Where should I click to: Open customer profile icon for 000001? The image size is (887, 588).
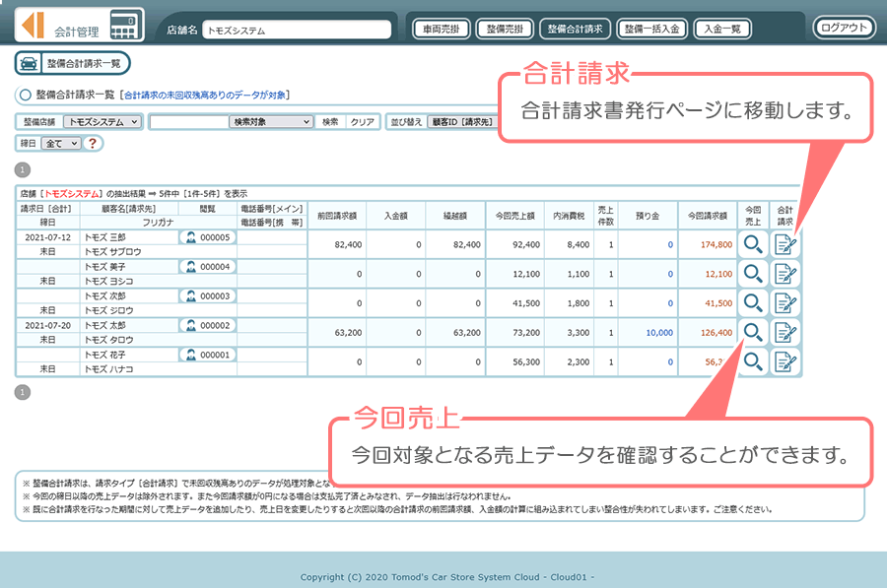coord(191,355)
